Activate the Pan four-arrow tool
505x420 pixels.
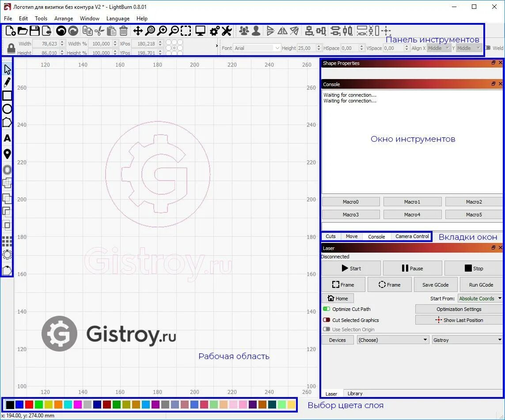click(138, 31)
